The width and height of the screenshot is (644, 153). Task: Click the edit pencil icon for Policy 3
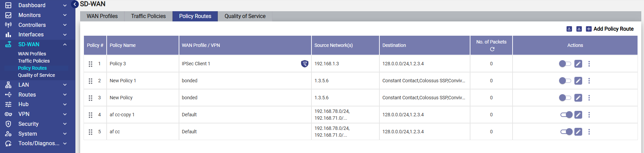pyautogui.click(x=578, y=64)
